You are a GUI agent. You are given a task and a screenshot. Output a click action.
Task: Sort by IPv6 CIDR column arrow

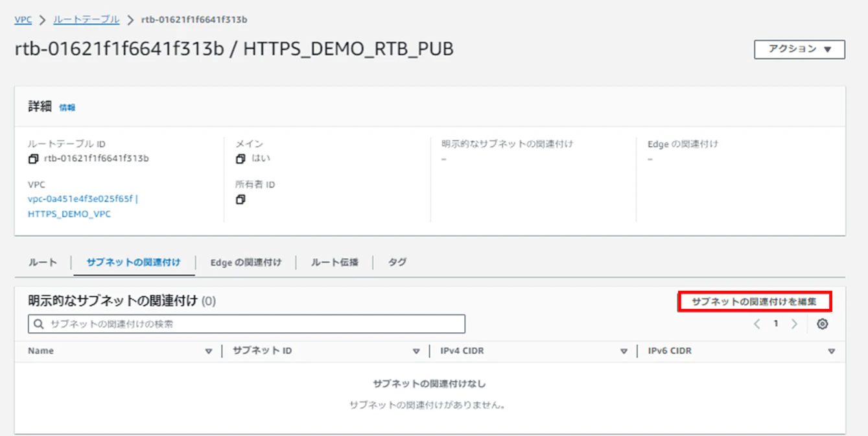click(831, 352)
